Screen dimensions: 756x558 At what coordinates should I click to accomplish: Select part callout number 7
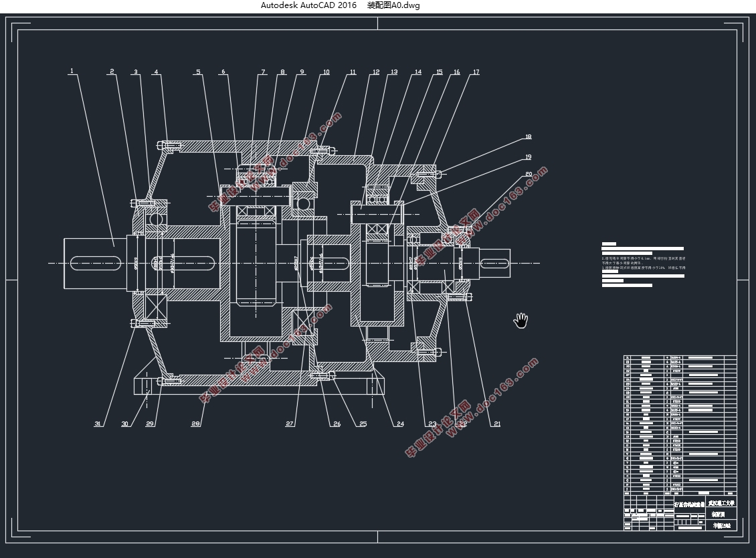[x=263, y=72]
